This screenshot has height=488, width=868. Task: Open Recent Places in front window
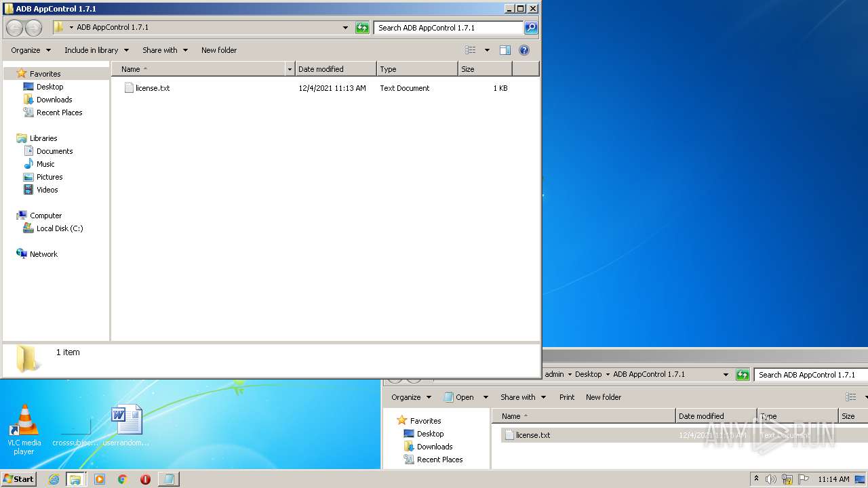click(x=59, y=113)
